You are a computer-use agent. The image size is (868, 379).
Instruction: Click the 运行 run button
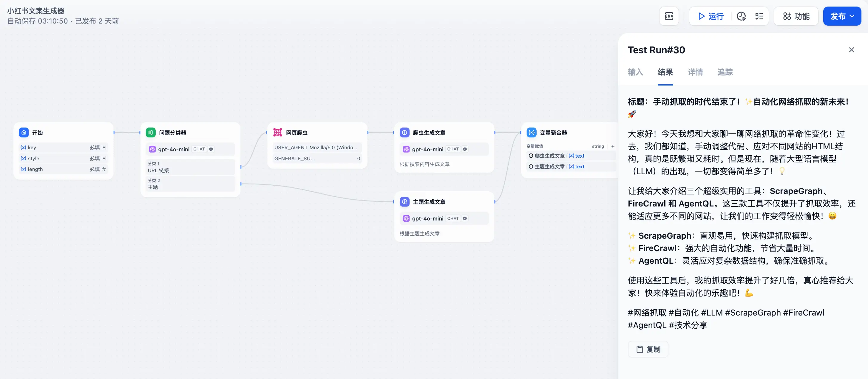711,16
